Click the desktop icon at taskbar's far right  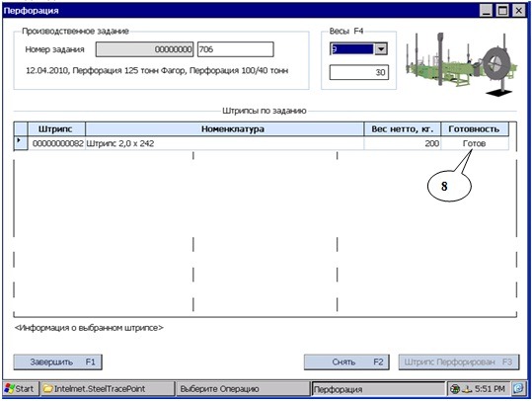tap(518, 388)
